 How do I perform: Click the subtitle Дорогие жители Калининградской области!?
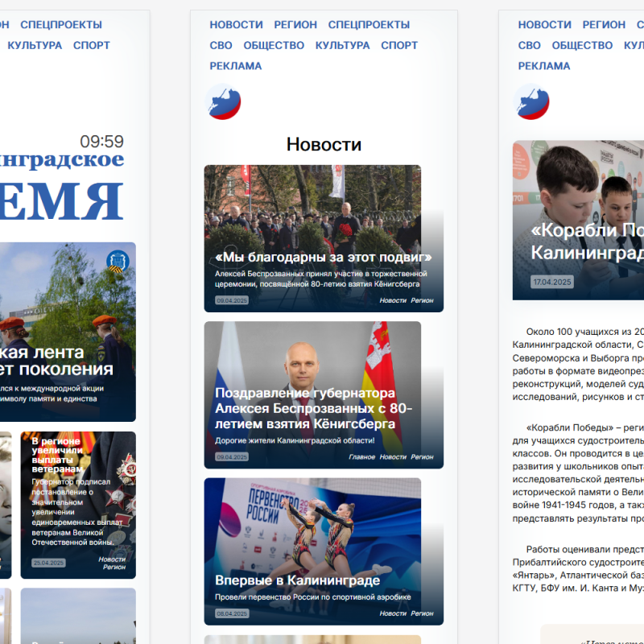(295, 440)
